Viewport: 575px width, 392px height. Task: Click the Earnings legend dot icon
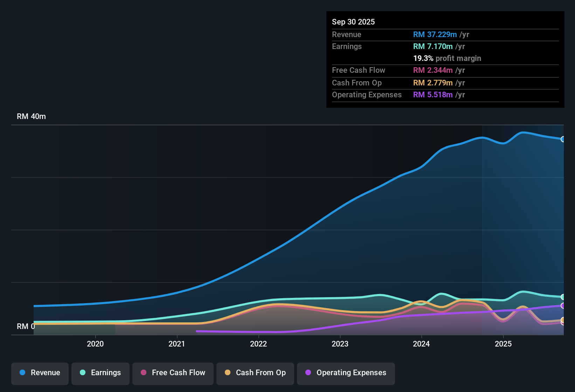pos(83,373)
